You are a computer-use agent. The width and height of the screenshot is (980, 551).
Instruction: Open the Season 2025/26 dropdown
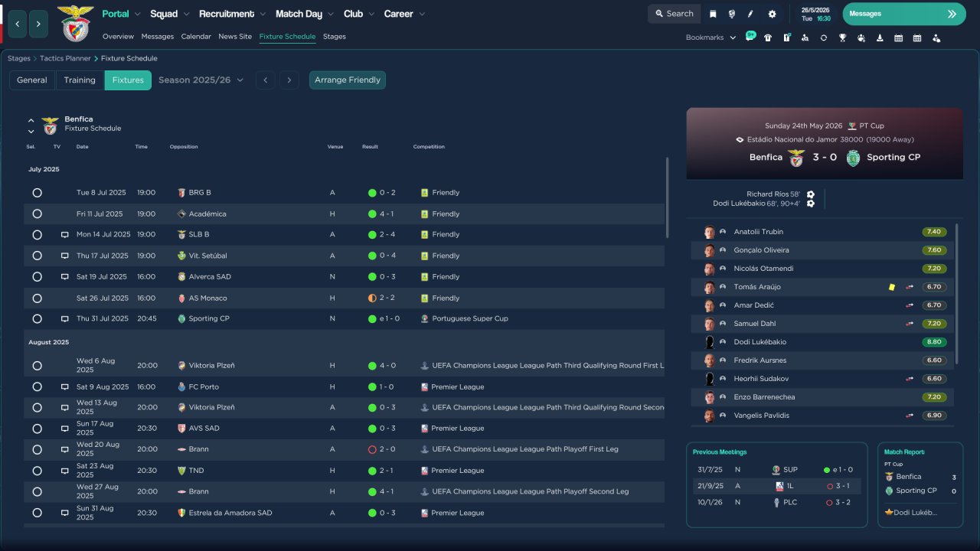[x=201, y=80]
